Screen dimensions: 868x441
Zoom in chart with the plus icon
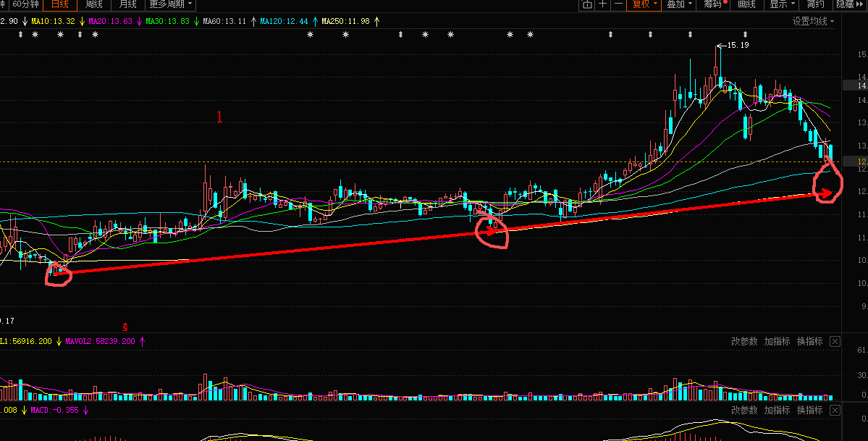point(603,4)
